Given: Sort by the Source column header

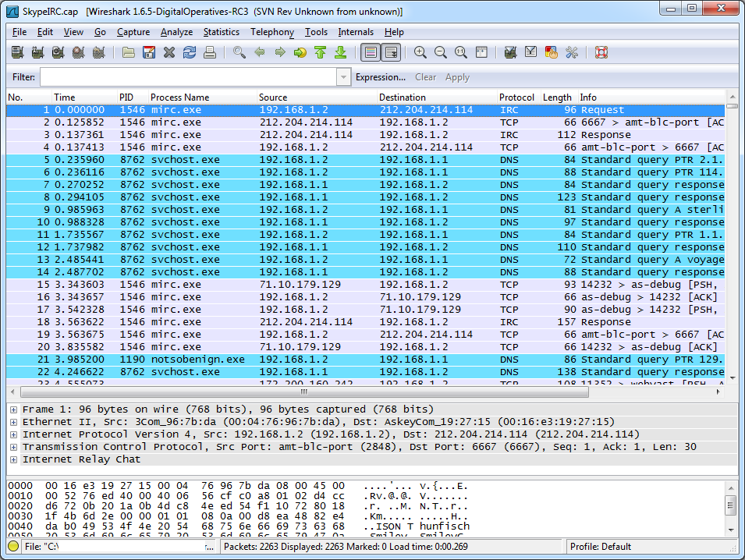Looking at the screenshot, I should tap(317, 97).
